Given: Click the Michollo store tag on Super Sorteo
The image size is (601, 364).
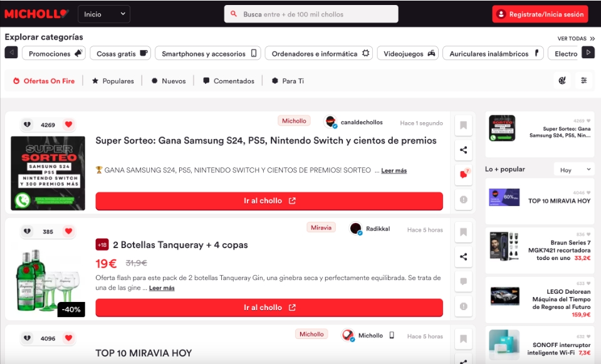Looking at the screenshot, I should (294, 121).
